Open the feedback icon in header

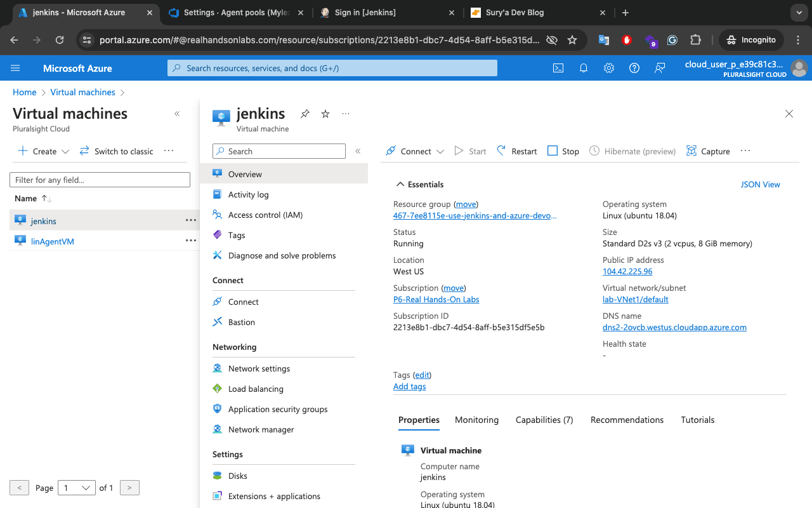[x=660, y=68]
